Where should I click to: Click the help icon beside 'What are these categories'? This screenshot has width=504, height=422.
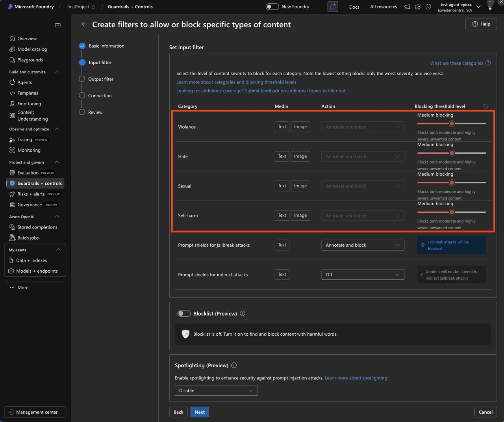click(x=488, y=63)
